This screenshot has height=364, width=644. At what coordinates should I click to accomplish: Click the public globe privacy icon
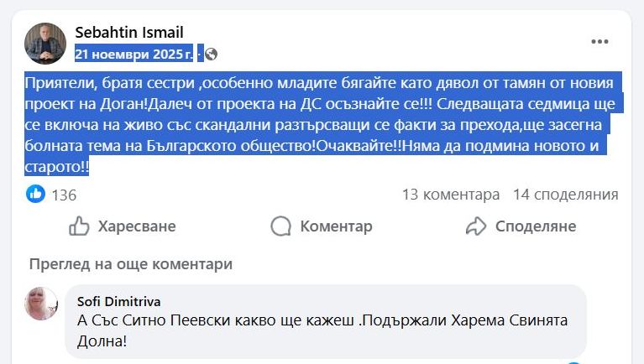212,54
